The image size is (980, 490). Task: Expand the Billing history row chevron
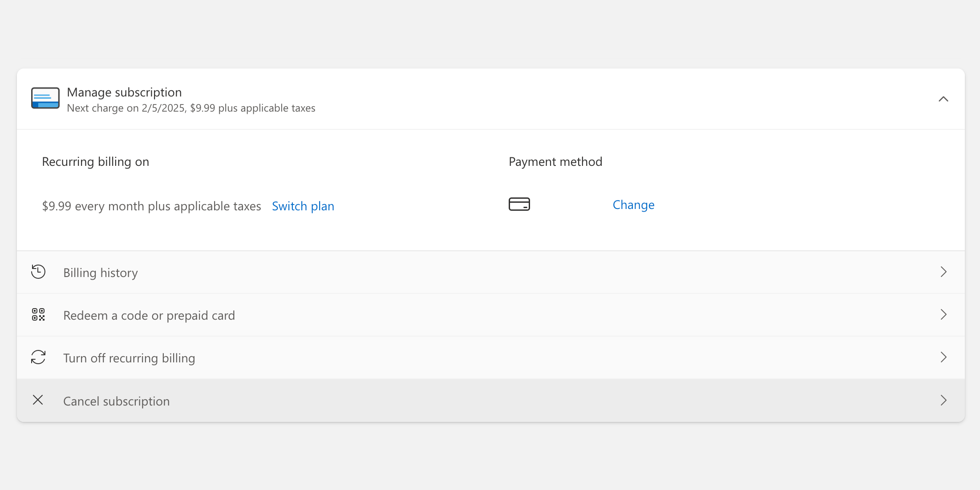pos(944,272)
